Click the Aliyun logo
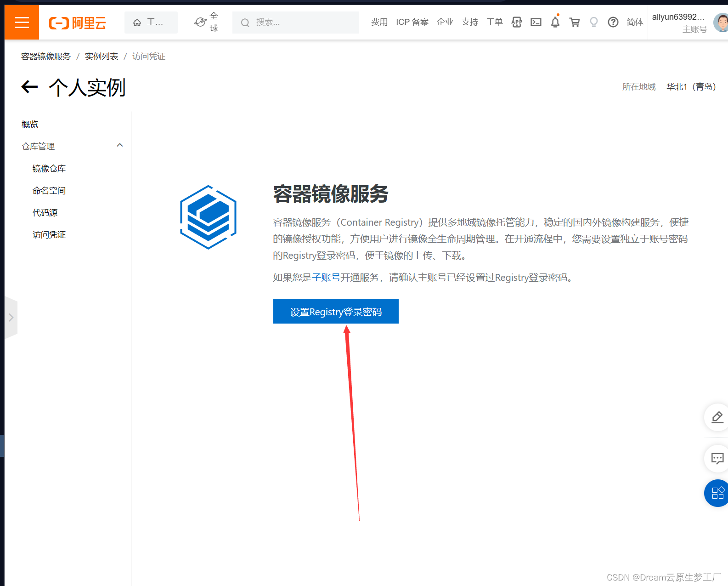Viewport: 728px width, 586px height. pos(78,23)
